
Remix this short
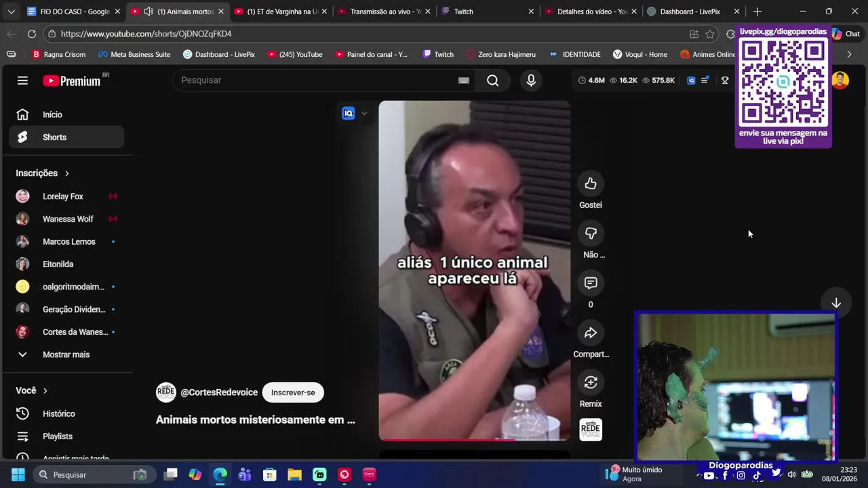pos(591,382)
